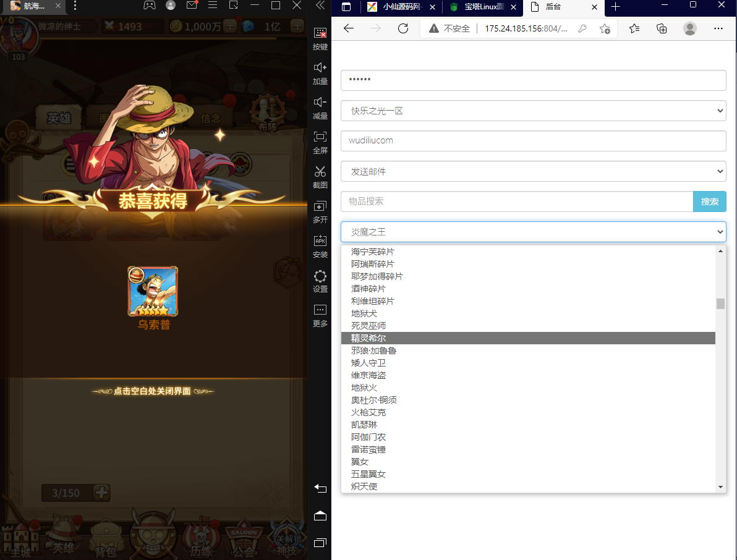Increase emulator volume (加量)
The height and width of the screenshot is (560, 737).
320,74
